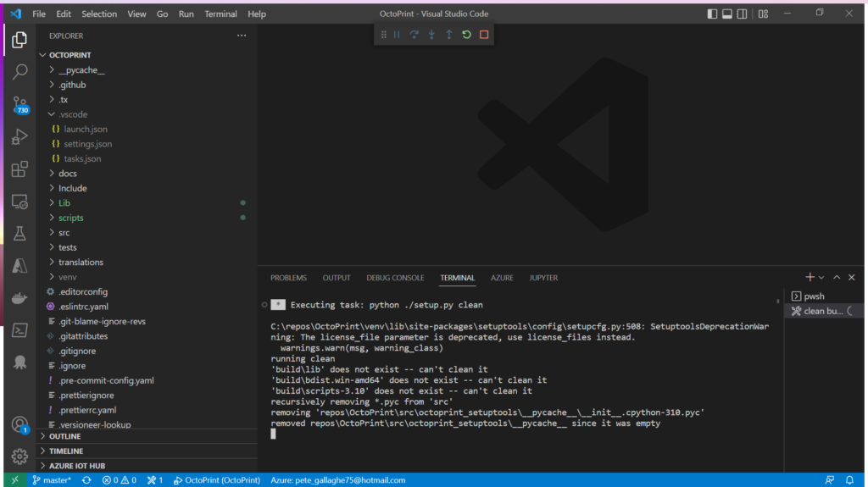
Task: Open the Extensions view
Action: [19, 169]
